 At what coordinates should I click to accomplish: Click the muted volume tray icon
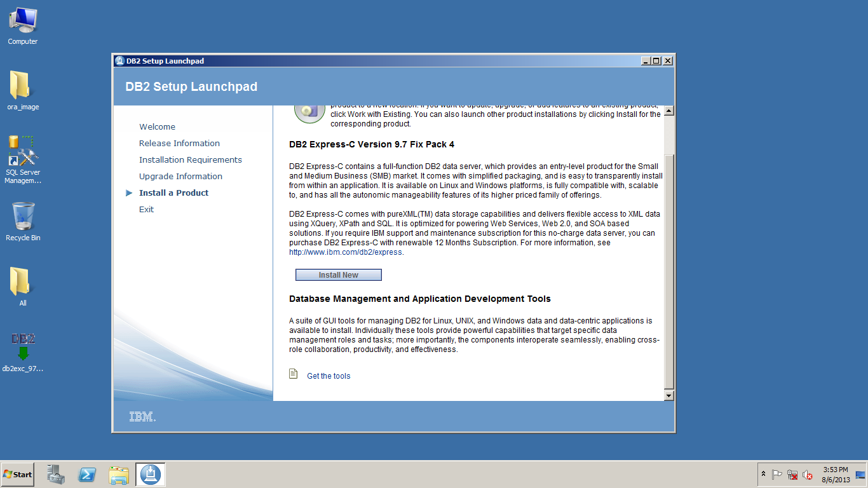[808, 475]
